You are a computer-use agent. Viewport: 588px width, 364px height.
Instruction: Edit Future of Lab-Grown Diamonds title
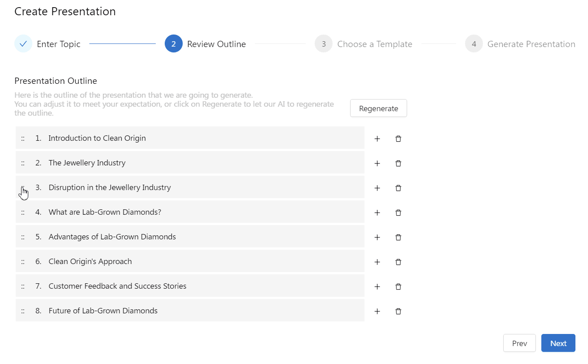pos(103,311)
